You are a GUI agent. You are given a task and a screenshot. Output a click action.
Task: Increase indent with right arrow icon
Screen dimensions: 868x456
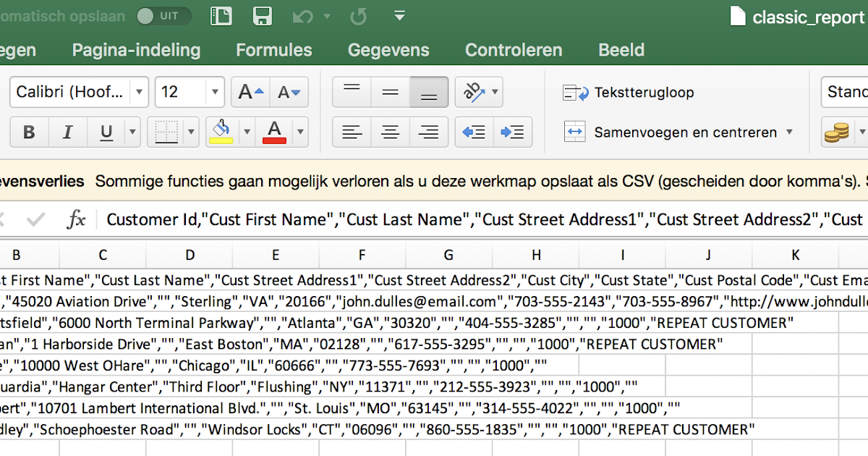coord(513,132)
